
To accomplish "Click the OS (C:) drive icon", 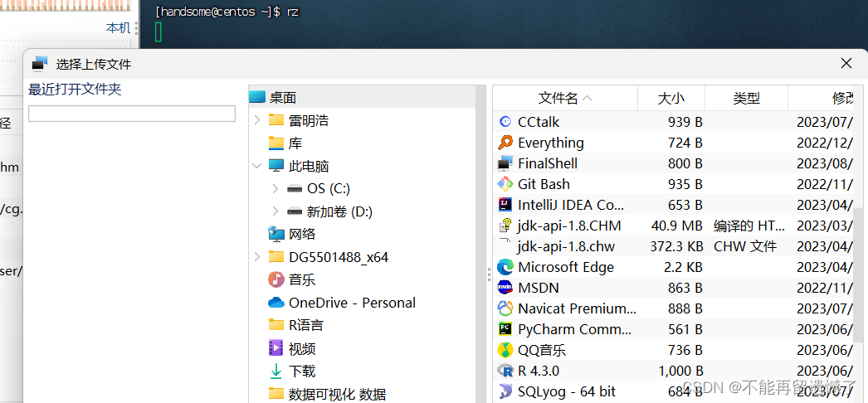I will coord(295,189).
